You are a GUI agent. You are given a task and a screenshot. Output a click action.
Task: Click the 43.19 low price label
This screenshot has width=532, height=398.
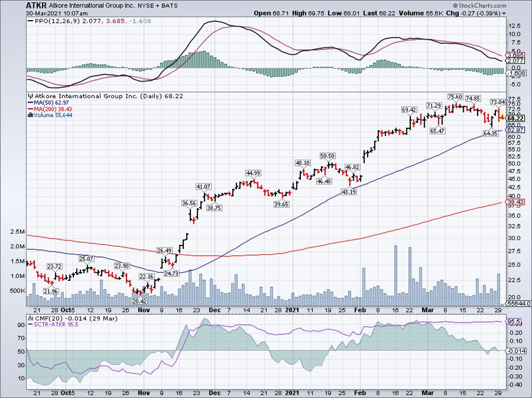[349, 192]
